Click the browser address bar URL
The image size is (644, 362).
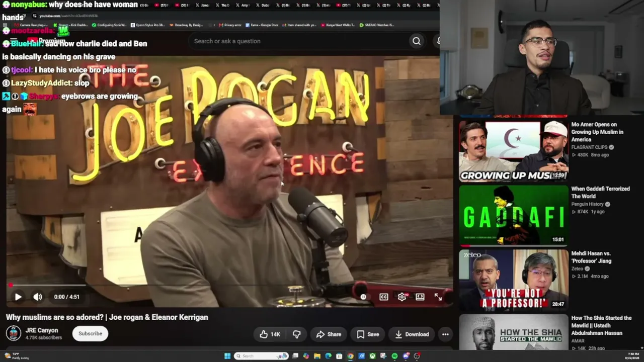pos(69,16)
